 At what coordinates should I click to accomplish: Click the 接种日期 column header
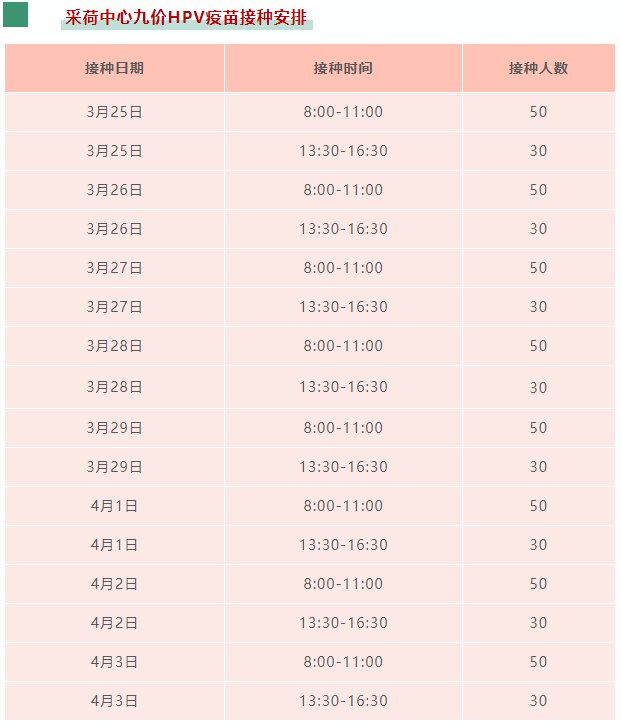point(114,68)
